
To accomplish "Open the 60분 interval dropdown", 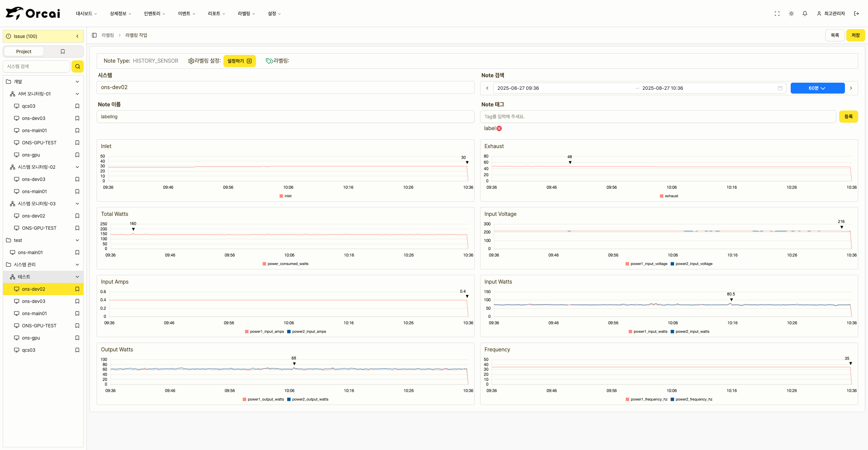I will pos(817,88).
